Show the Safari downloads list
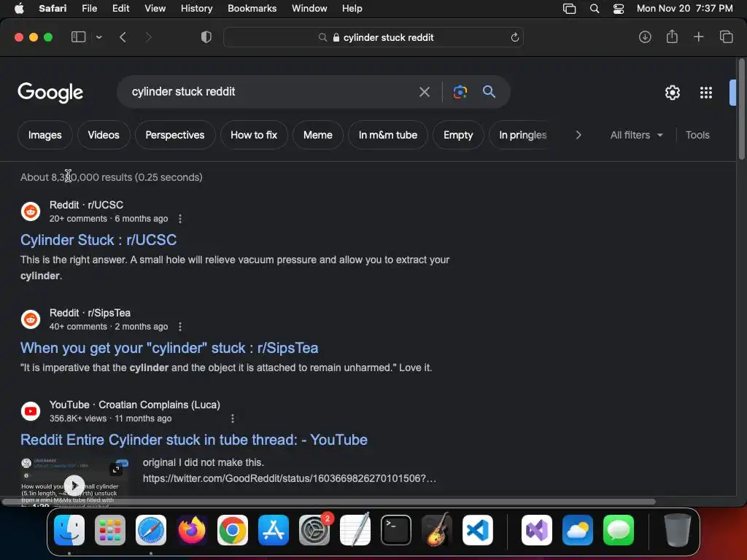The width and height of the screenshot is (747, 560). click(645, 36)
